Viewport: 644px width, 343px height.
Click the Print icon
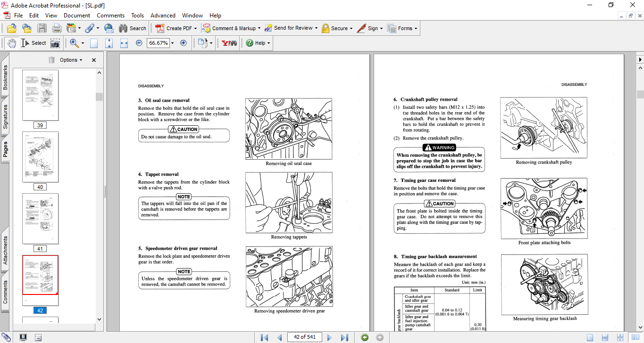coord(57,28)
